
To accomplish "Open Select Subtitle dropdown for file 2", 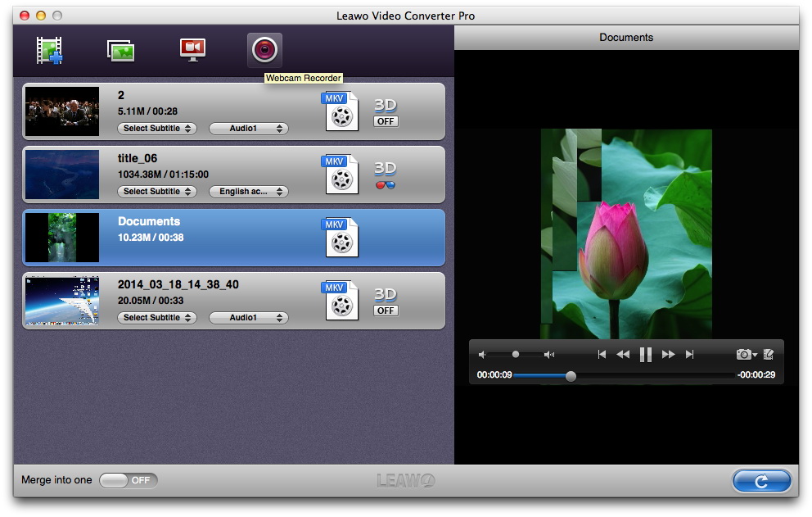I will (157, 129).
